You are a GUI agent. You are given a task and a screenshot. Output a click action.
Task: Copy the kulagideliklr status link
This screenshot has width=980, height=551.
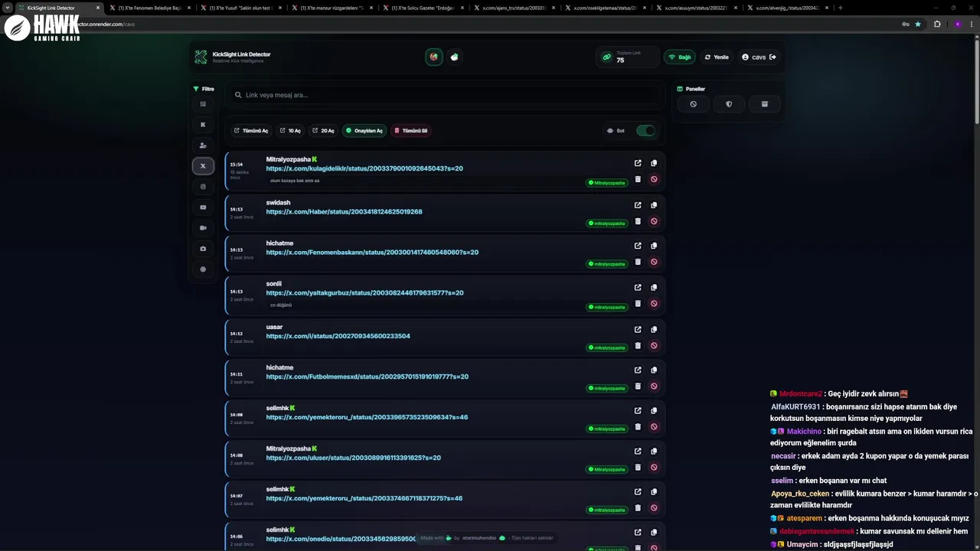654,163
